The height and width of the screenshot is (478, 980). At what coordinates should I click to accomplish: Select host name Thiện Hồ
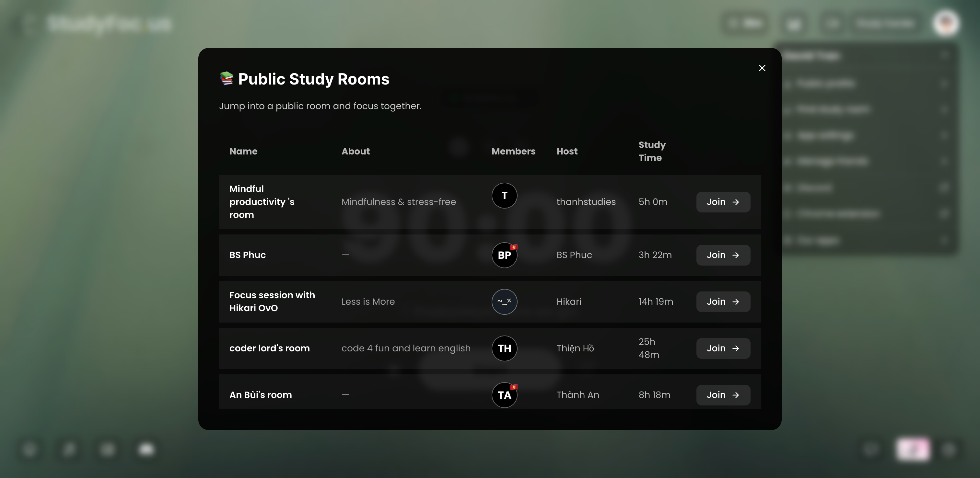tap(575, 348)
